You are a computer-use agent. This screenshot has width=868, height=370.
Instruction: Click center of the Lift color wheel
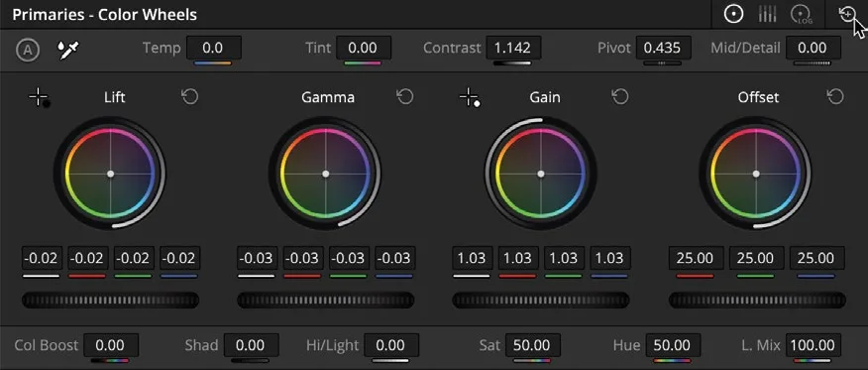(110, 174)
